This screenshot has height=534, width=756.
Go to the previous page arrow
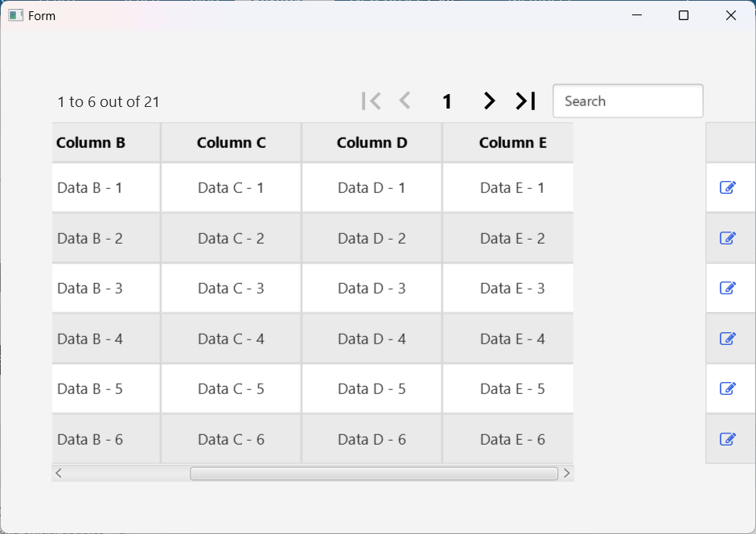(405, 101)
